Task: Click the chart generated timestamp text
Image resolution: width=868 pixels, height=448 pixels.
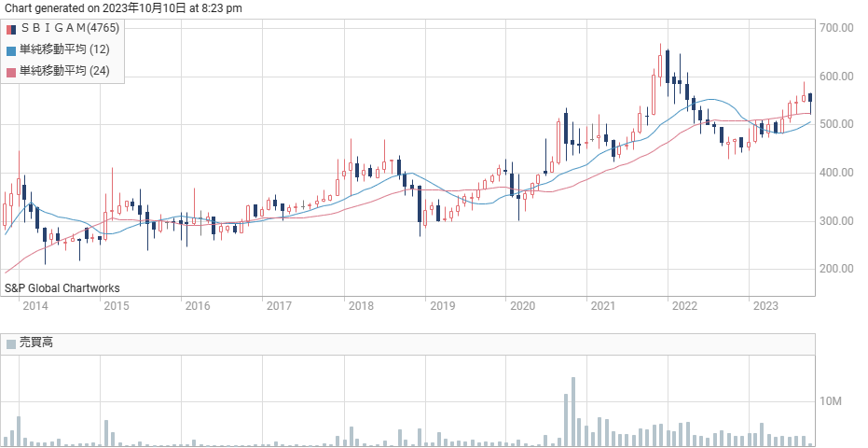Action: point(123,8)
